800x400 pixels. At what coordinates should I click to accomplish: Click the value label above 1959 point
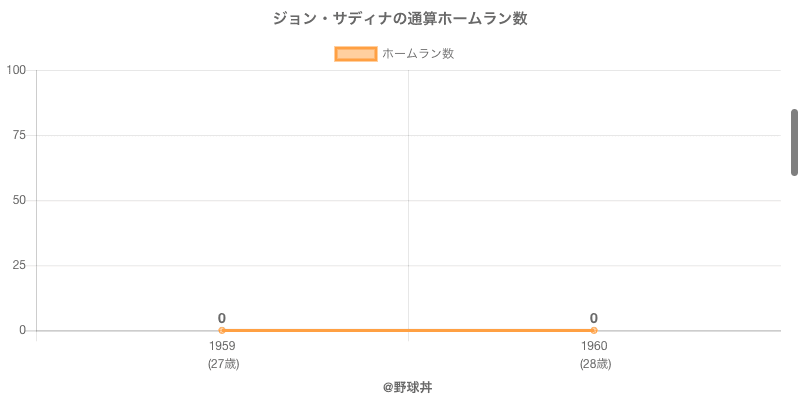click(222, 318)
